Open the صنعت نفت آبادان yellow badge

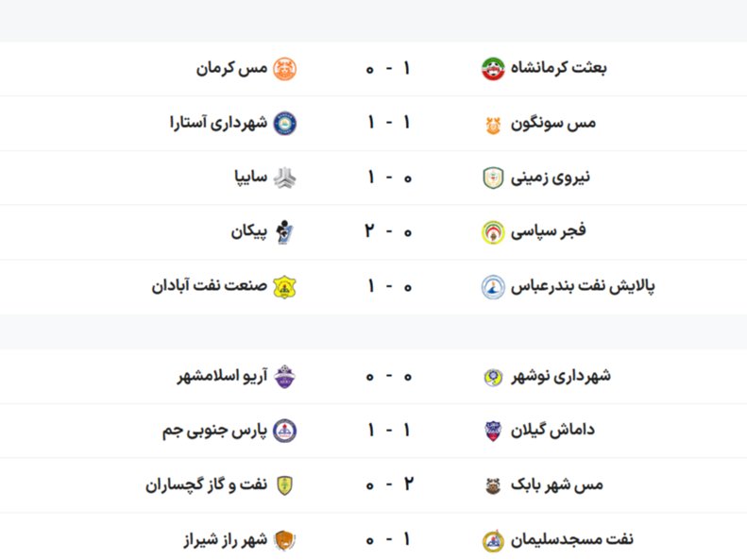284,287
